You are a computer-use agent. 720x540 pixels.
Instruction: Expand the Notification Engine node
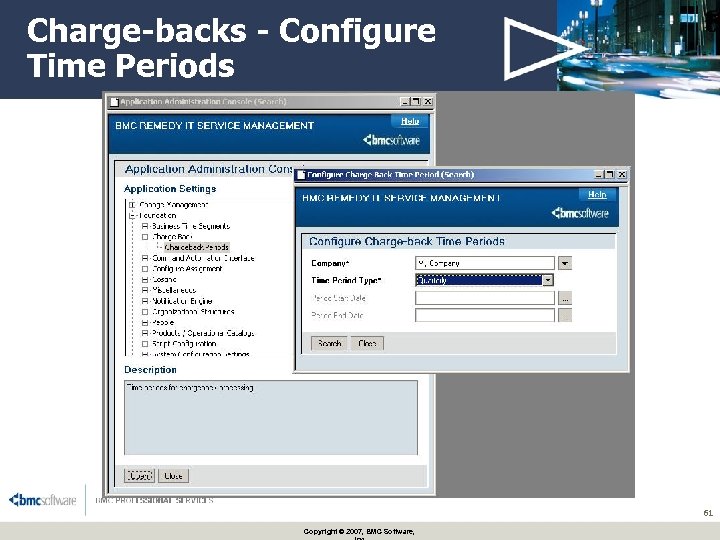(145, 301)
